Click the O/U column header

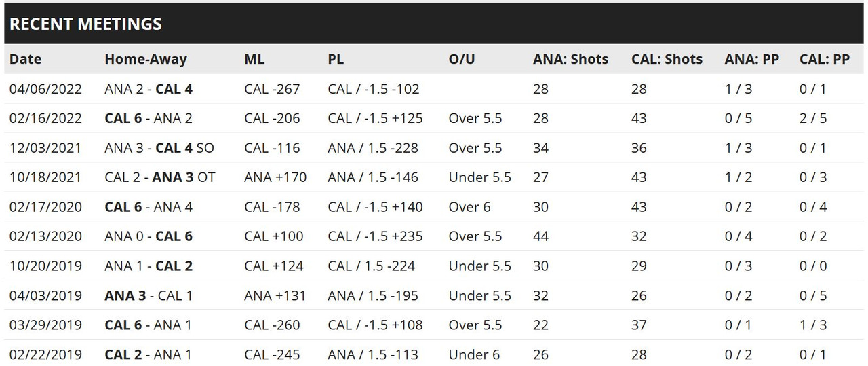(x=462, y=59)
